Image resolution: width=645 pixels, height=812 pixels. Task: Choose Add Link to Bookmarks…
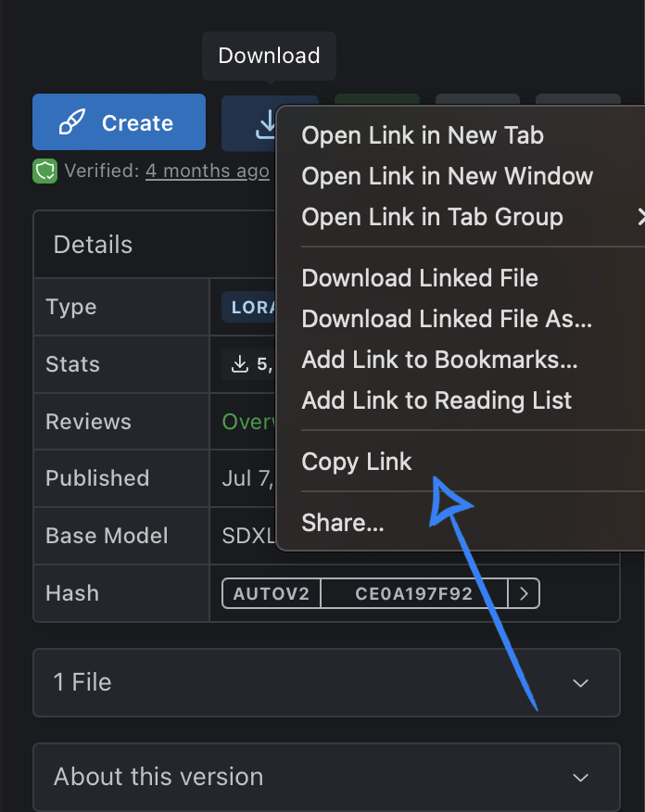[439, 360]
